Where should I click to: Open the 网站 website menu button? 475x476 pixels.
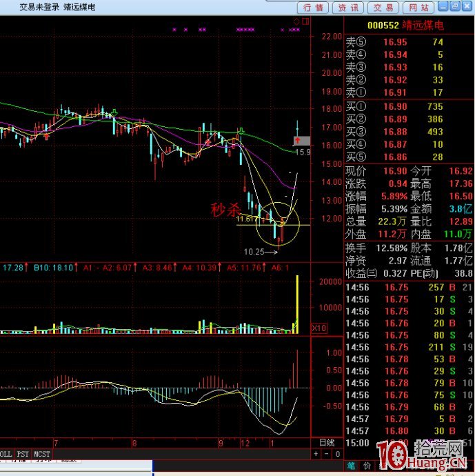pos(418,8)
